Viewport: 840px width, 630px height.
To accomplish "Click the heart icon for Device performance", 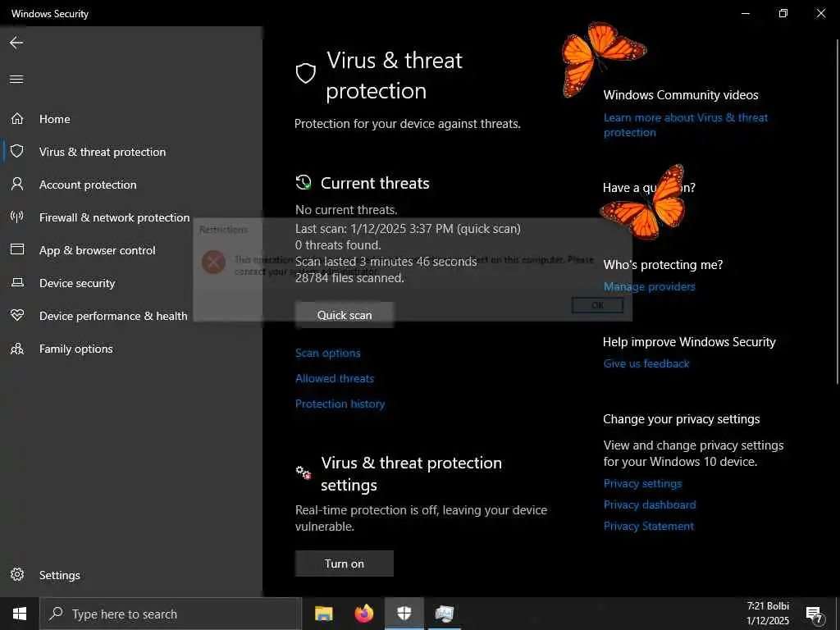I will coord(17,316).
